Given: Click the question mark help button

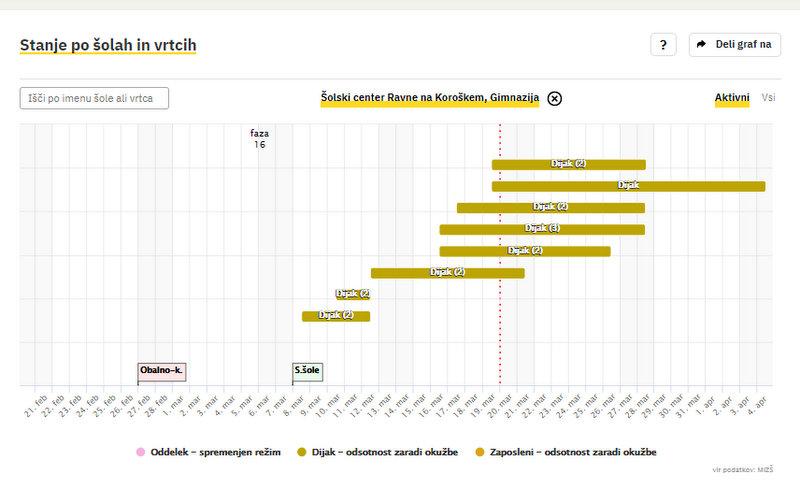Looking at the screenshot, I should point(663,45).
